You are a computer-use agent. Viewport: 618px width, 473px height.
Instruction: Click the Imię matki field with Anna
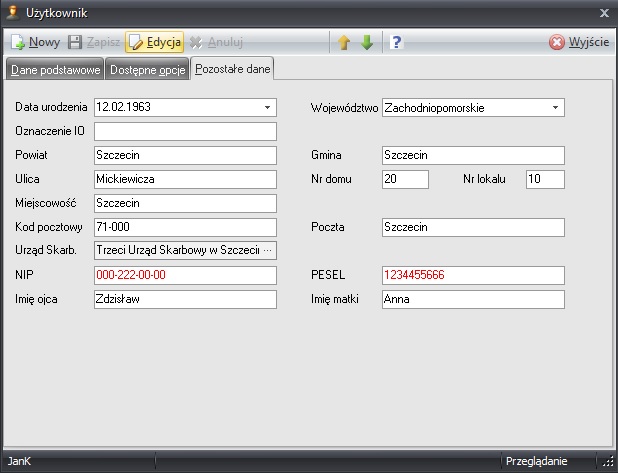(x=473, y=299)
